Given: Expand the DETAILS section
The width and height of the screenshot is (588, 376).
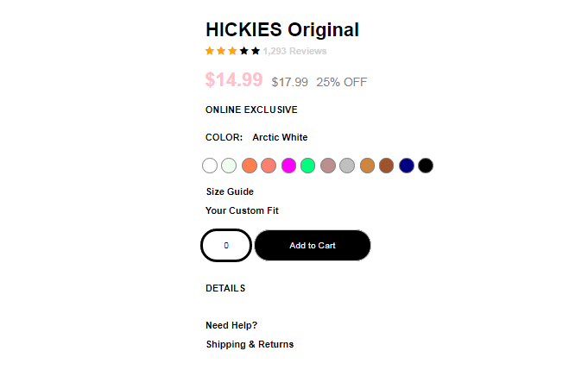Looking at the screenshot, I should point(225,288).
